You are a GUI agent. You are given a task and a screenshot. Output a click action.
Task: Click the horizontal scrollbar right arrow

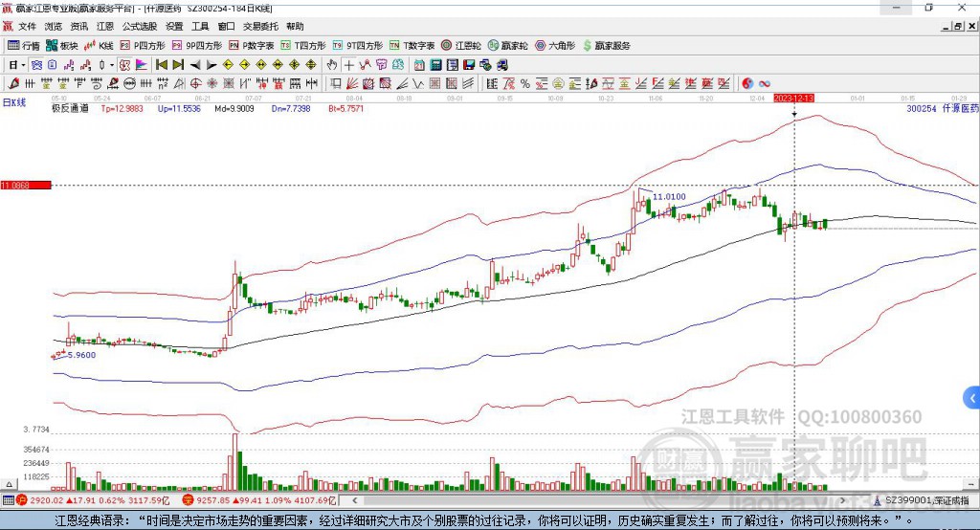[842, 500]
